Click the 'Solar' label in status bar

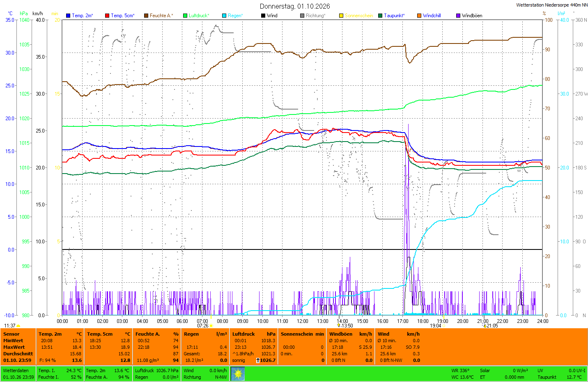click(485, 371)
